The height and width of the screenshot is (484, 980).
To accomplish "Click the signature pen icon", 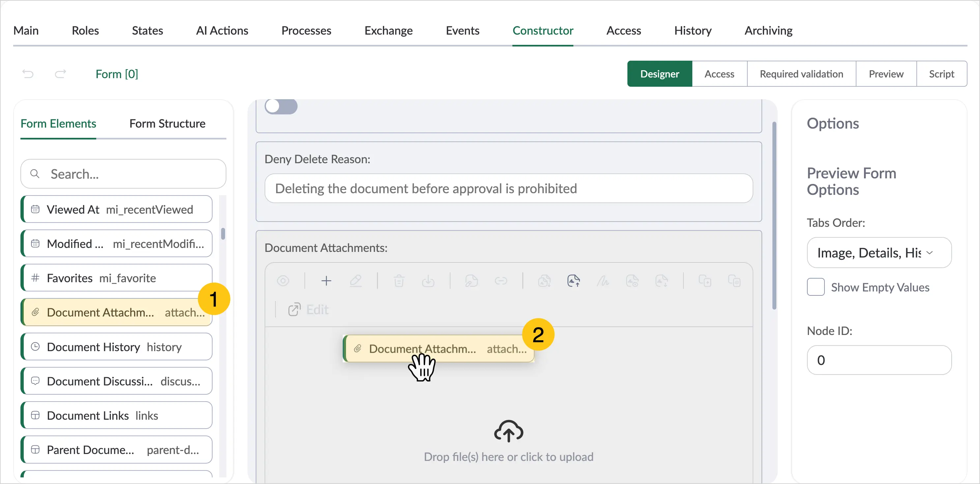I will 603,281.
